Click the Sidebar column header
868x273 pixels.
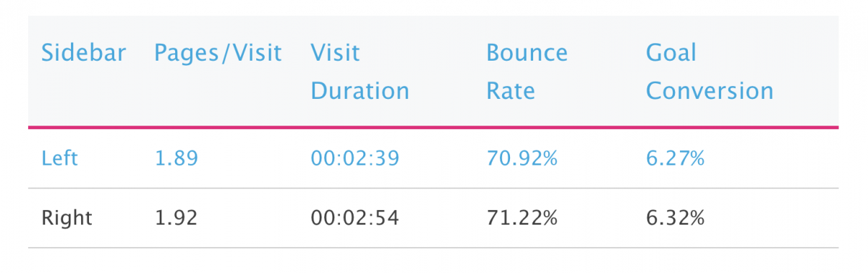click(83, 53)
